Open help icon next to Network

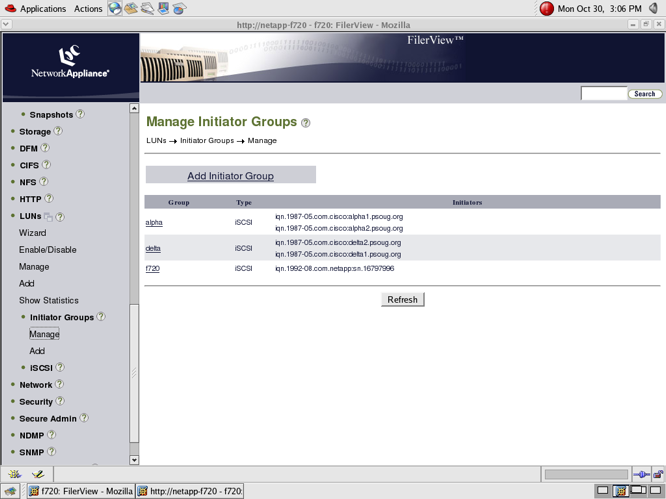[x=59, y=384]
